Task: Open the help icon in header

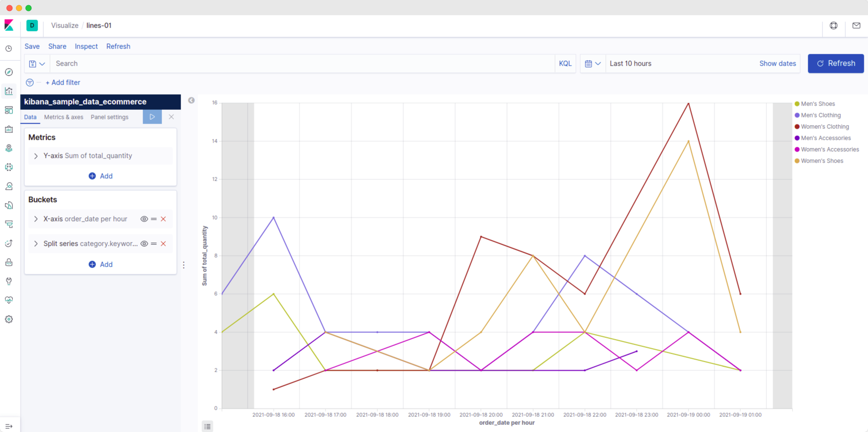Action: pyautogui.click(x=834, y=26)
